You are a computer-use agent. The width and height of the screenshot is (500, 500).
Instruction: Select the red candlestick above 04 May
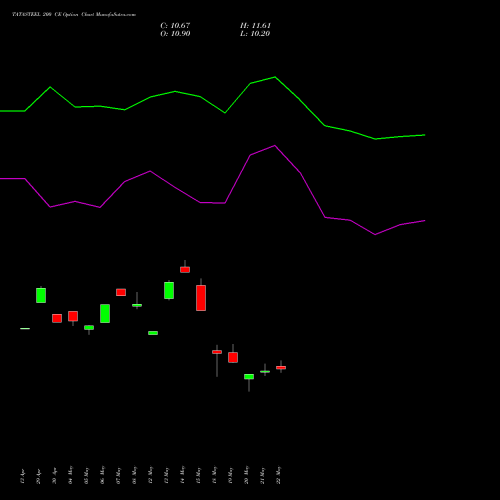point(73,316)
